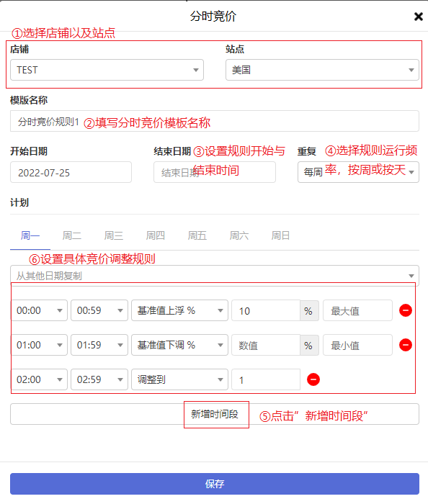Viewport: 428px width, 504px height.
Task: Expand the 站点 美国 dropdown
Action: click(322, 70)
